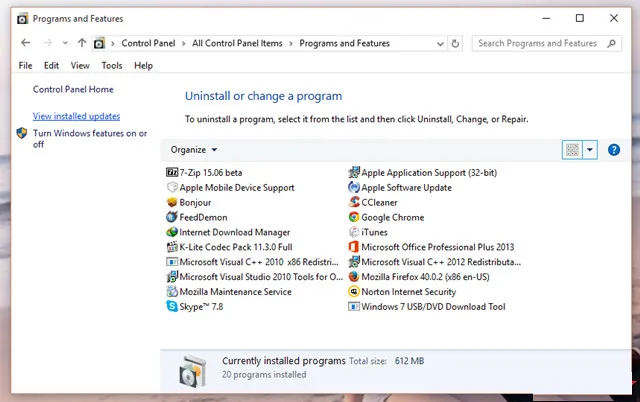Click the Windows 7 USB/DVD Download Tool icon
640x402 pixels.
point(353,306)
